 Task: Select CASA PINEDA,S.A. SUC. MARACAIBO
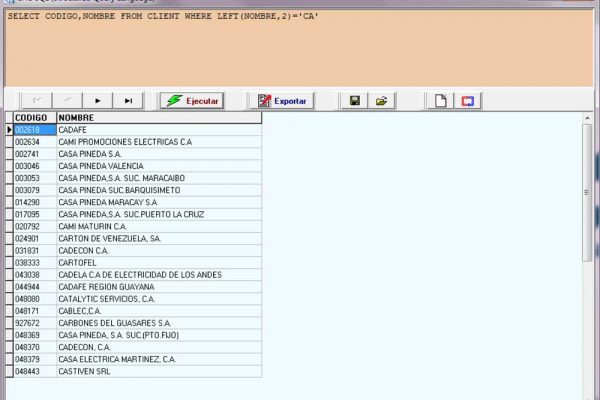tap(159, 178)
